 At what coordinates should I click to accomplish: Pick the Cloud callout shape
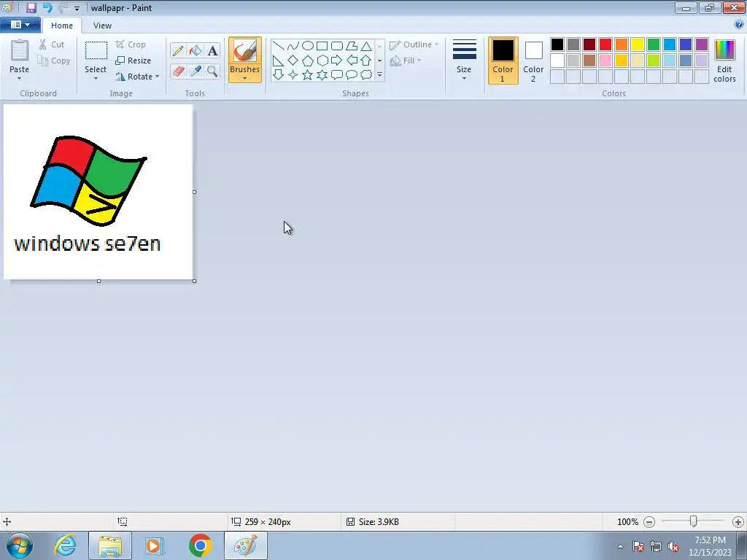366,75
